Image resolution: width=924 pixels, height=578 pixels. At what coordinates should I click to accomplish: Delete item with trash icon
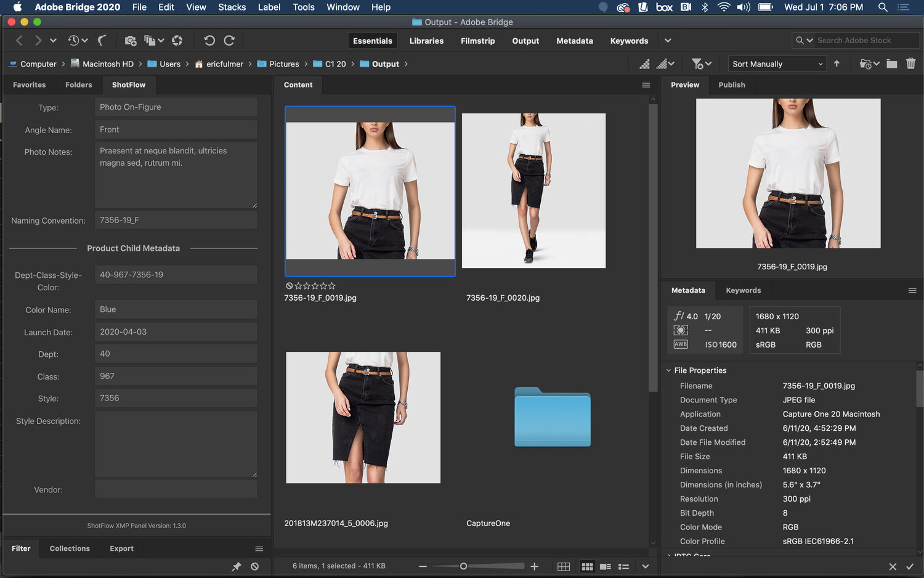[911, 63]
